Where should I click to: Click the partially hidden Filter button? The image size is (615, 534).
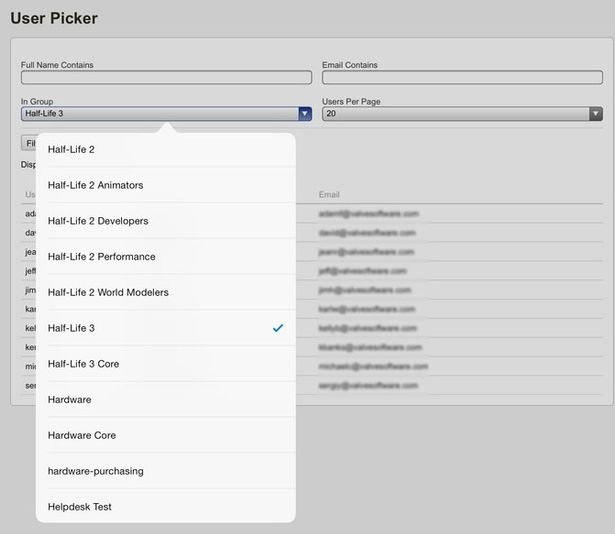tap(28, 143)
